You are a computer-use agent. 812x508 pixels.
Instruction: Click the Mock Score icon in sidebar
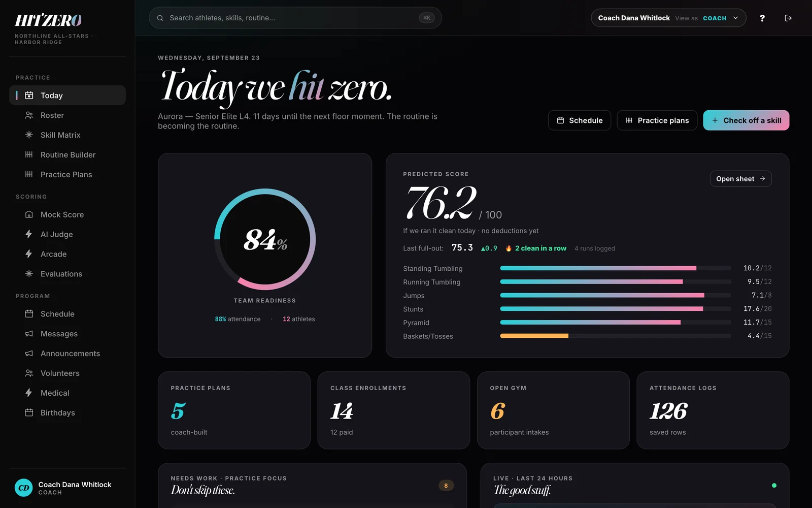click(x=29, y=214)
